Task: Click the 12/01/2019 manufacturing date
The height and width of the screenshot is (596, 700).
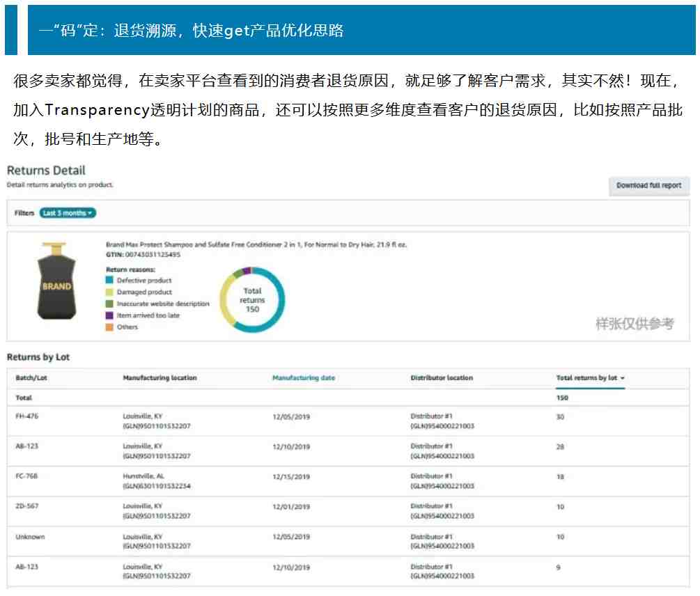Action: click(291, 507)
